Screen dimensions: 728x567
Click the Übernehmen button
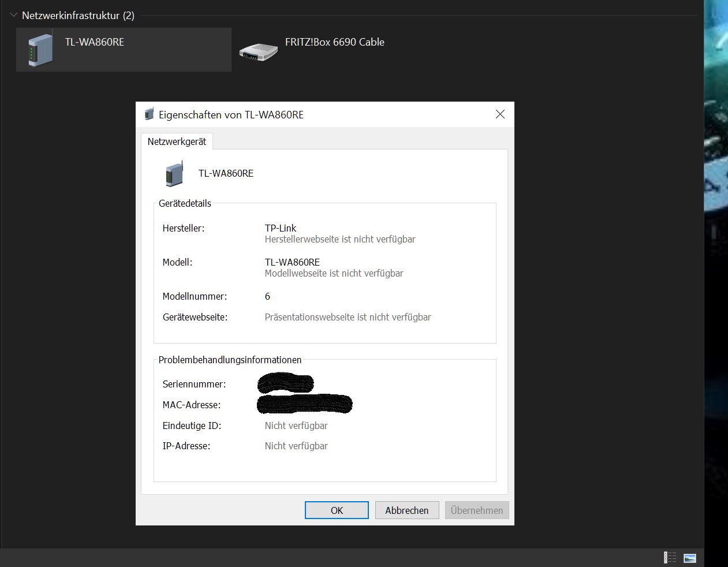tap(477, 510)
